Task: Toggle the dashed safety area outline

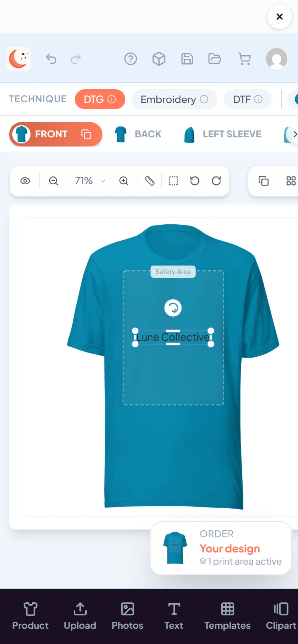Action: (173, 181)
